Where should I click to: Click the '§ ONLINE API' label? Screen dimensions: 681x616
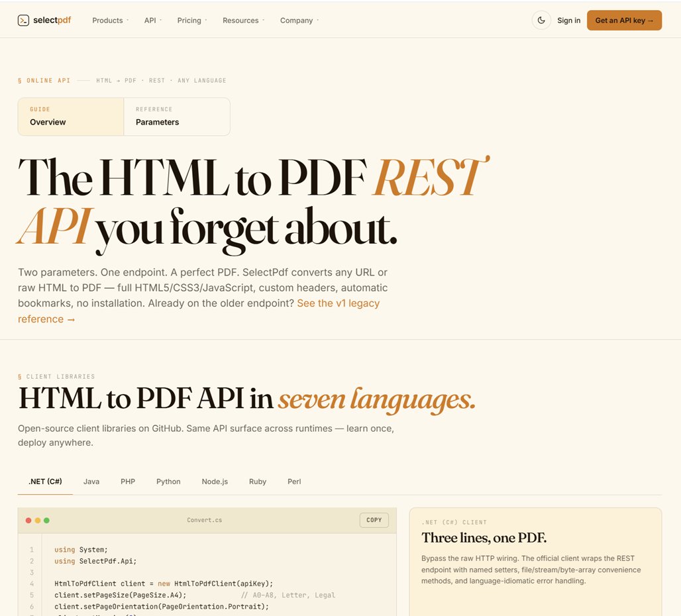pos(44,80)
